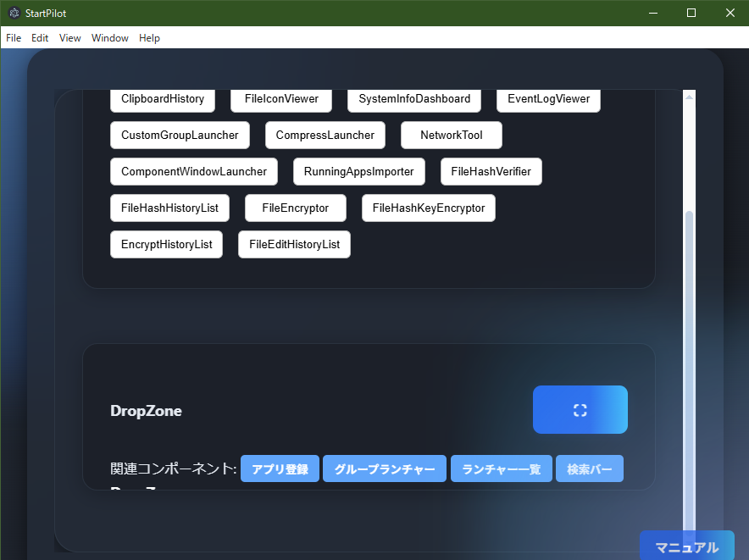749x560 pixels.
Task: Open the SystemInfoDashboard component
Action: click(413, 99)
